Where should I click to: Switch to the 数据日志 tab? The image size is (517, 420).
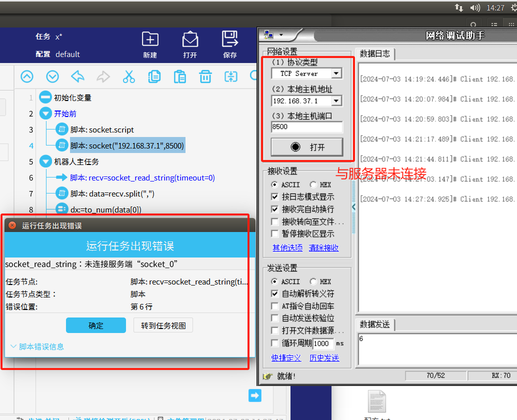[x=375, y=53]
